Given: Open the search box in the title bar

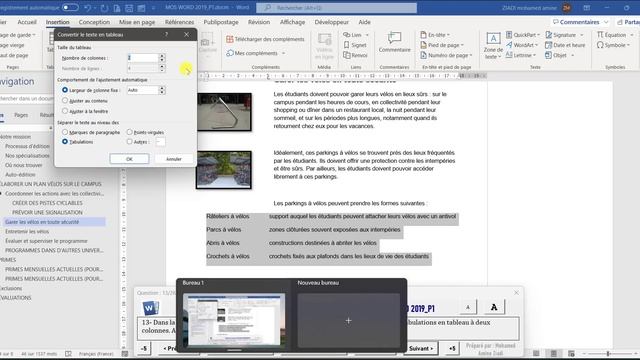Looking at the screenshot, I should (x=336, y=8).
